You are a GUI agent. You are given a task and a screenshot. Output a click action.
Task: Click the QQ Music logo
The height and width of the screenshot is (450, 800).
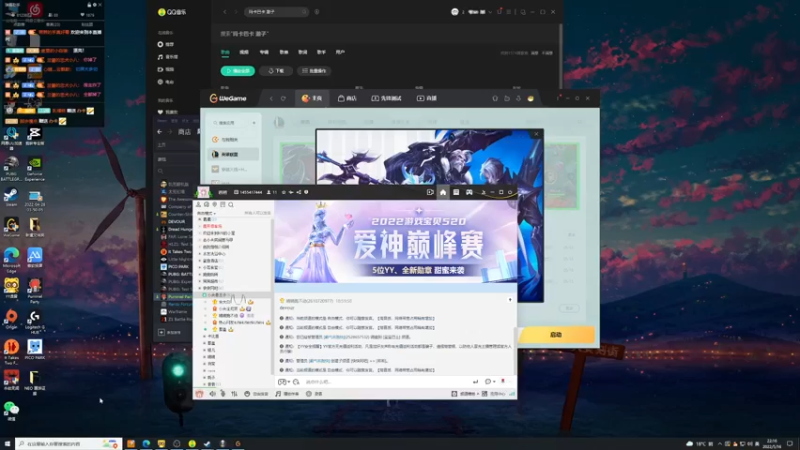point(172,12)
